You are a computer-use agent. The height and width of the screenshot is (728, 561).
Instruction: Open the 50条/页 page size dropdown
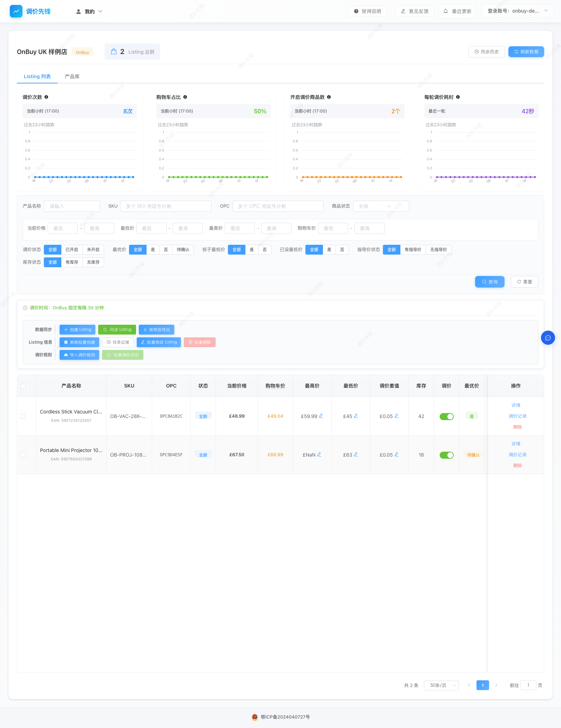pyautogui.click(x=441, y=685)
